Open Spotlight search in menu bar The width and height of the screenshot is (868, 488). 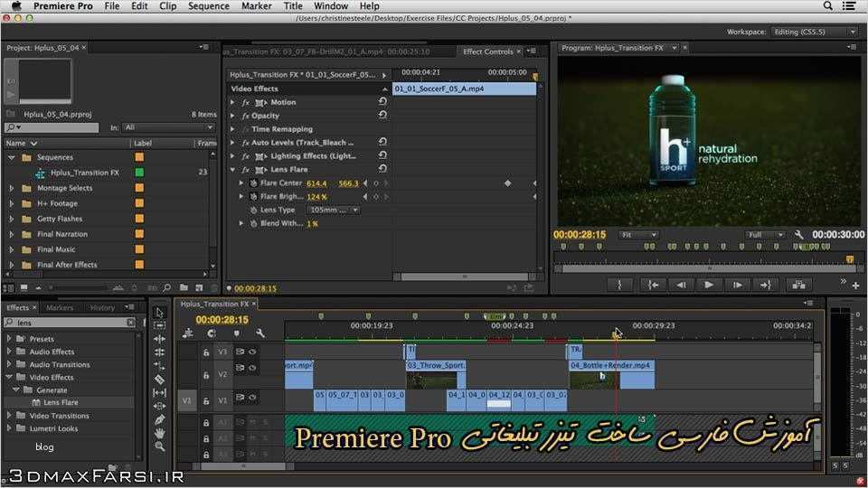click(x=828, y=6)
